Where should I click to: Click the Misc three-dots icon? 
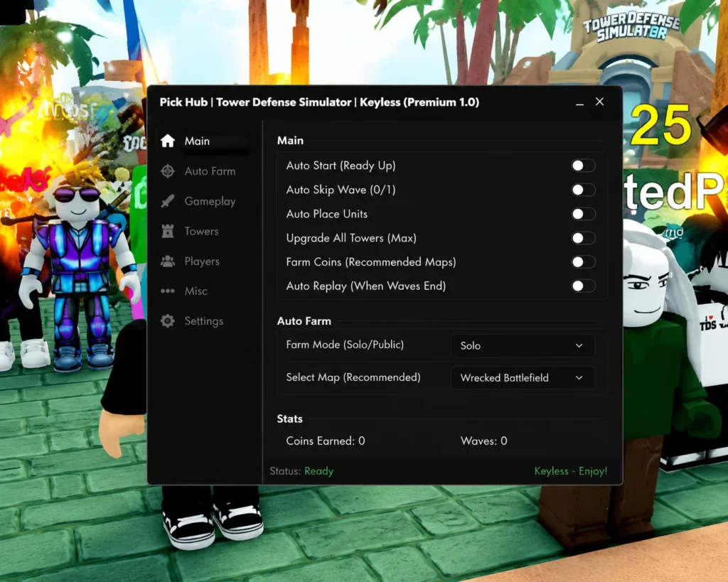click(x=168, y=291)
